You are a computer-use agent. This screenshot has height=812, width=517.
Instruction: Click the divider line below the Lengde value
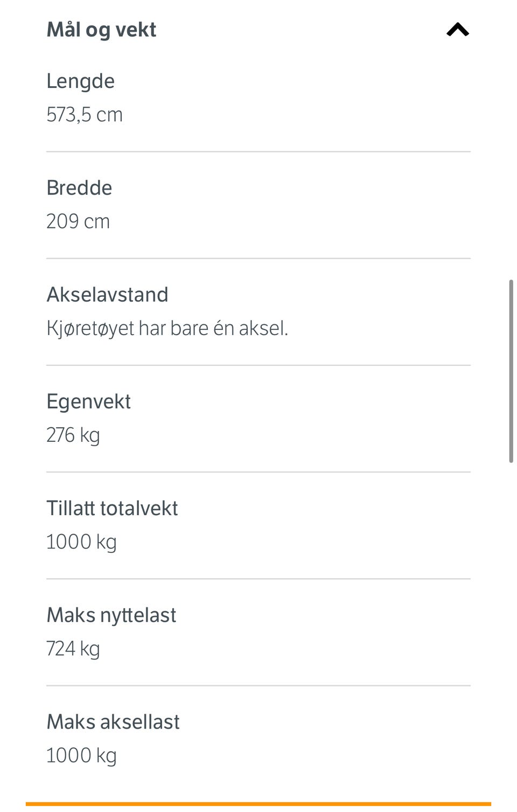coord(258,151)
